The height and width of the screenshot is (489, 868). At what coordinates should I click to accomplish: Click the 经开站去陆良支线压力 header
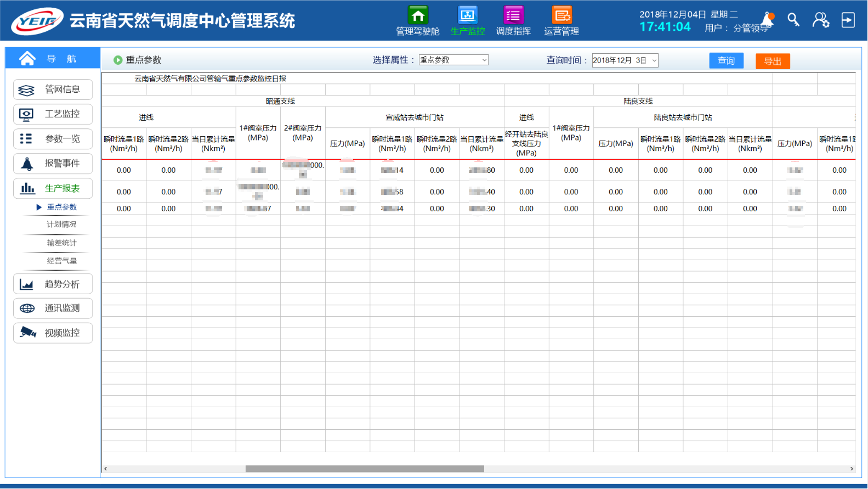[x=526, y=143]
